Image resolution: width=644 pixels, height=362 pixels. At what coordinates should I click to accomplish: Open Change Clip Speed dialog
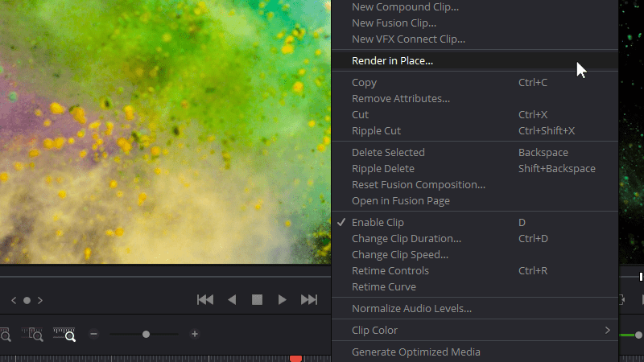coord(399,254)
